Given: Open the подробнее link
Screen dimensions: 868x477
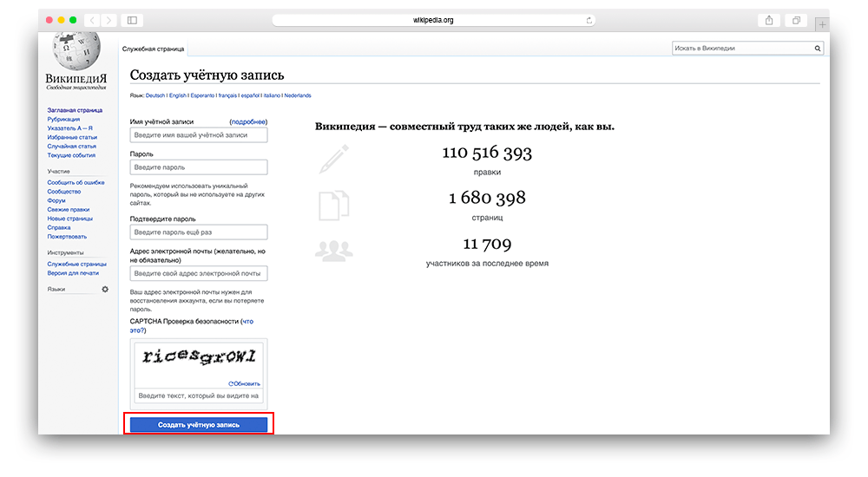Looking at the screenshot, I should coord(248,121).
